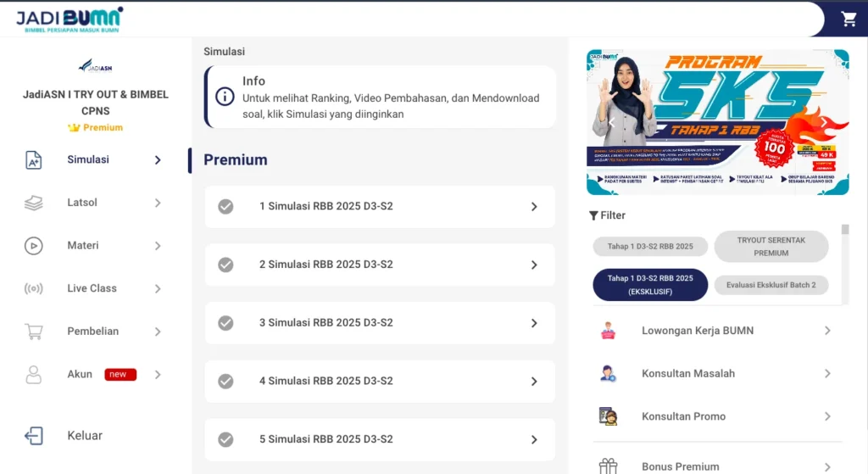Click the Simulasi sidebar document icon
Screen dimensions: 868x474
[33, 160]
